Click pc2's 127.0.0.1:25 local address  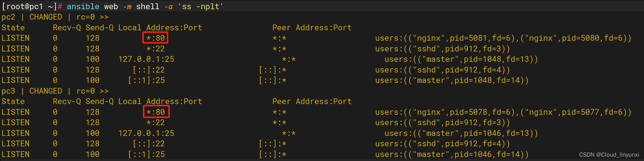point(146,59)
